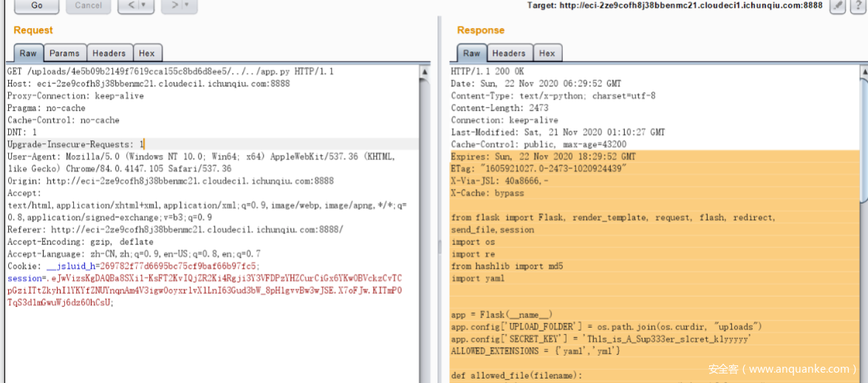Select the request Raw tab

(x=28, y=53)
